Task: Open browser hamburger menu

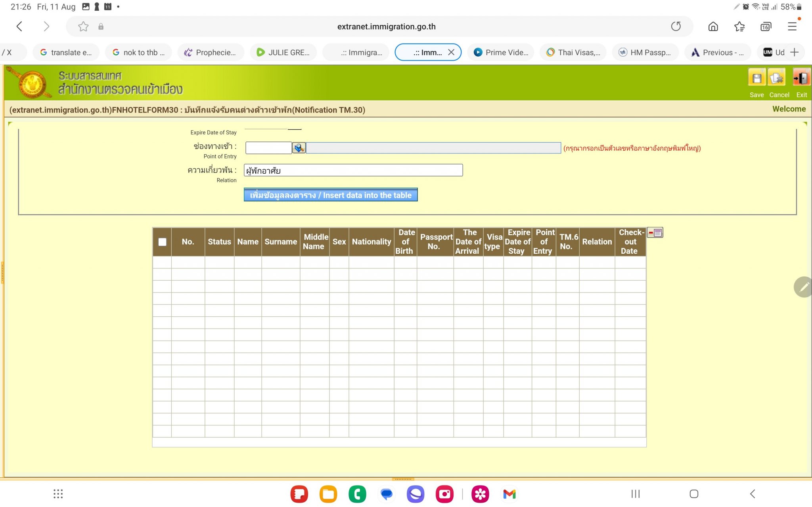Action: click(x=792, y=27)
